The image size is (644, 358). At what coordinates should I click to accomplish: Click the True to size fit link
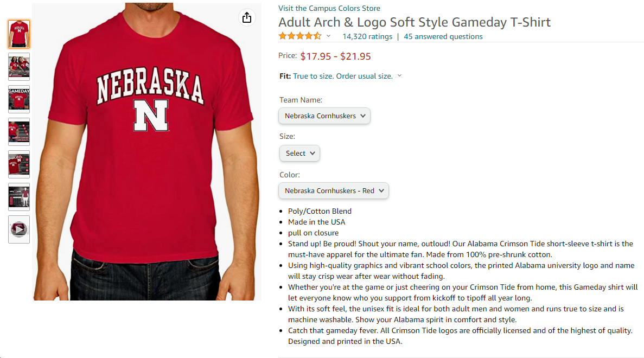[x=343, y=76]
